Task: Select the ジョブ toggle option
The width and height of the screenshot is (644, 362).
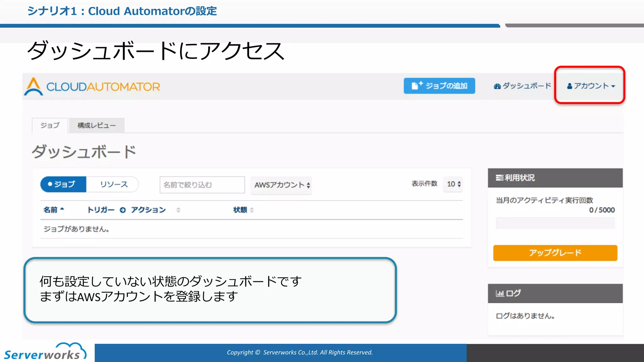Action: pyautogui.click(x=63, y=184)
